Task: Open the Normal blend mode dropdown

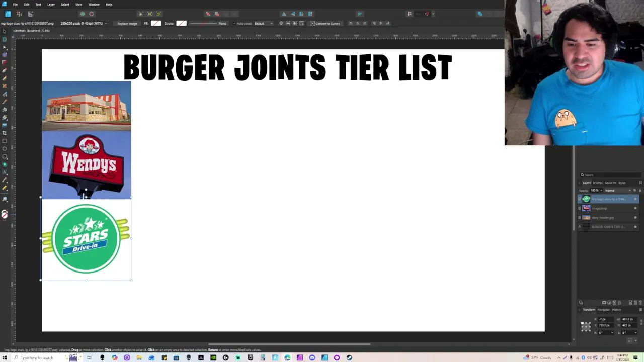Action: [x=618, y=191]
